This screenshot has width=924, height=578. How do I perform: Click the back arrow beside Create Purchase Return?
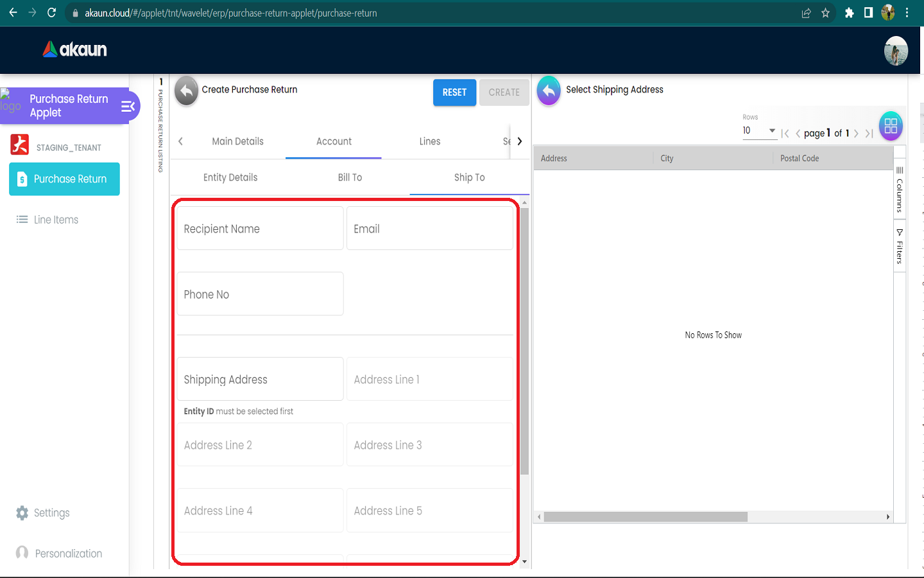186,91
